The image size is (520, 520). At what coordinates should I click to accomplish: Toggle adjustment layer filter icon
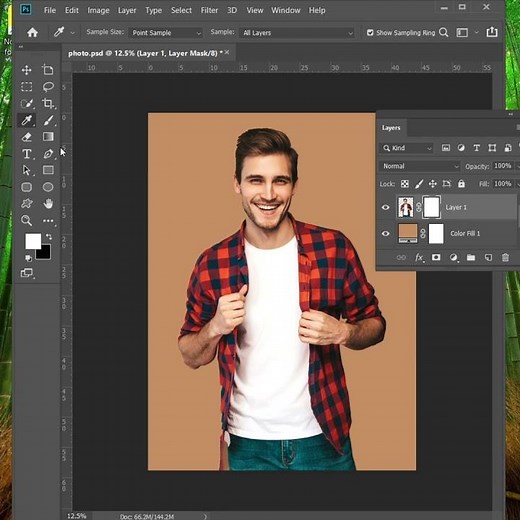coord(461,148)
